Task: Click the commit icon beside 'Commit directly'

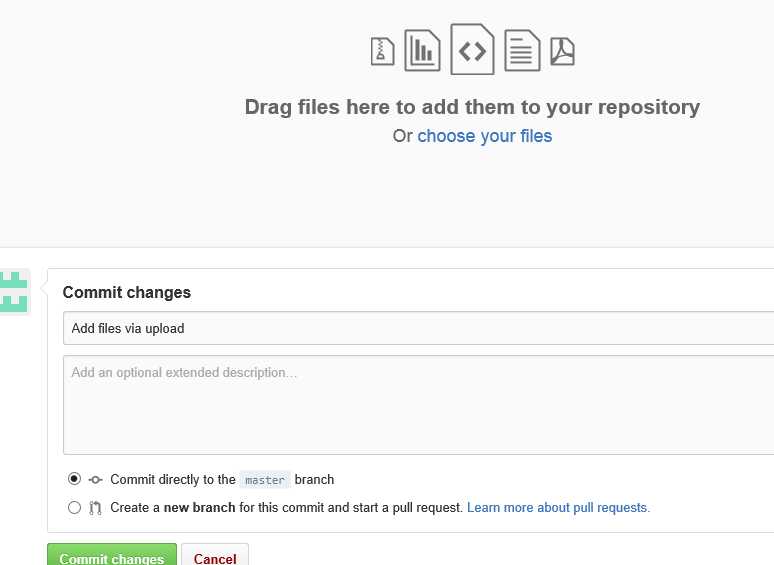Action: coord(96,480)
